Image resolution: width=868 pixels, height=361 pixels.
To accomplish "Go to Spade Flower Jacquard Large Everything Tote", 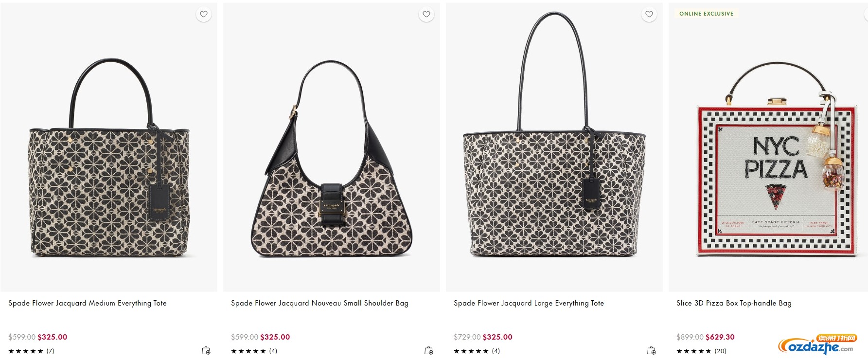I will pos(529,303).
